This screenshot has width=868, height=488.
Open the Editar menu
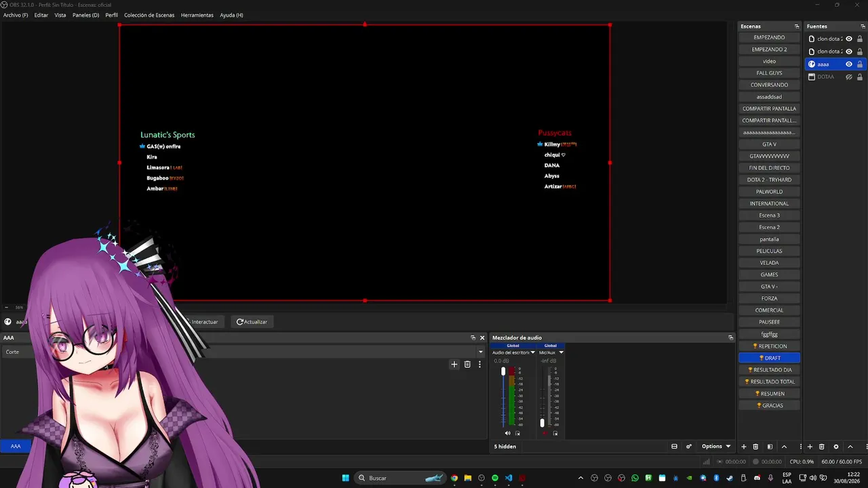pos(41,15)
